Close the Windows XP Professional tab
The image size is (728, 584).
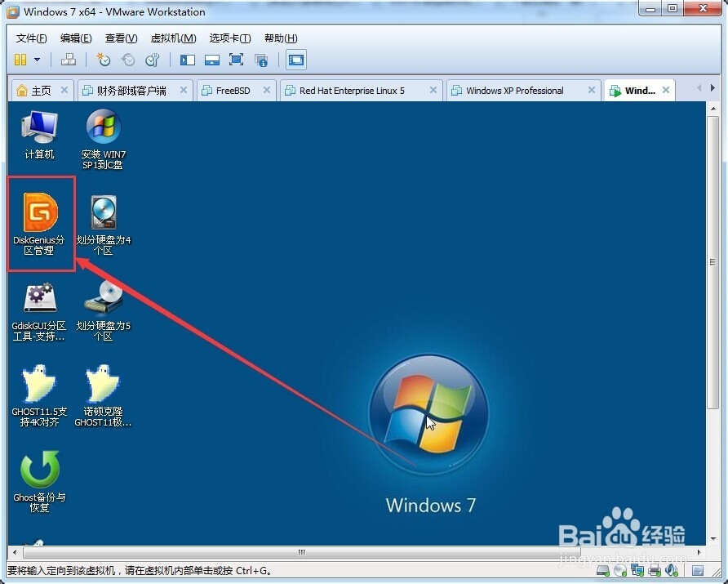pos(592,90)
